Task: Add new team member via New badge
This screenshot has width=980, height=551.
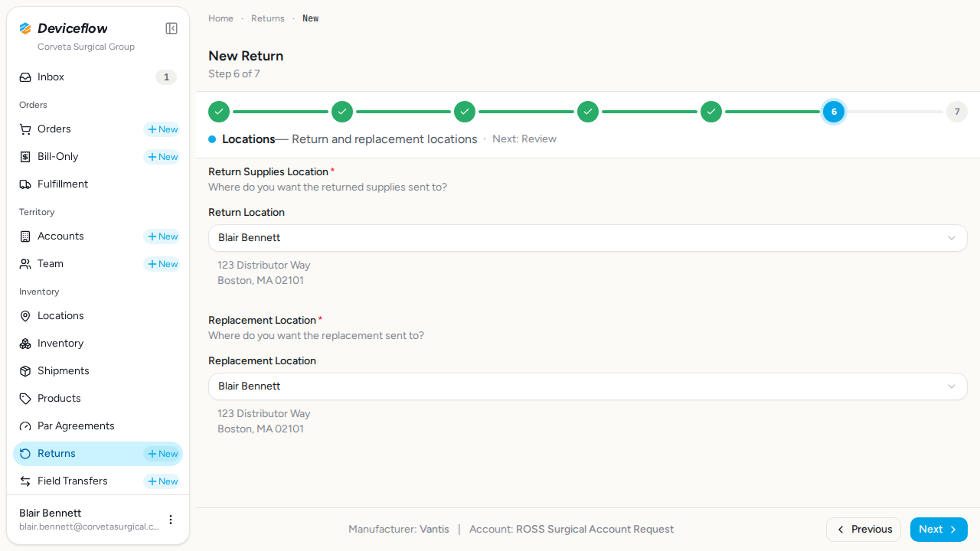Action: (x=162, y=264)
